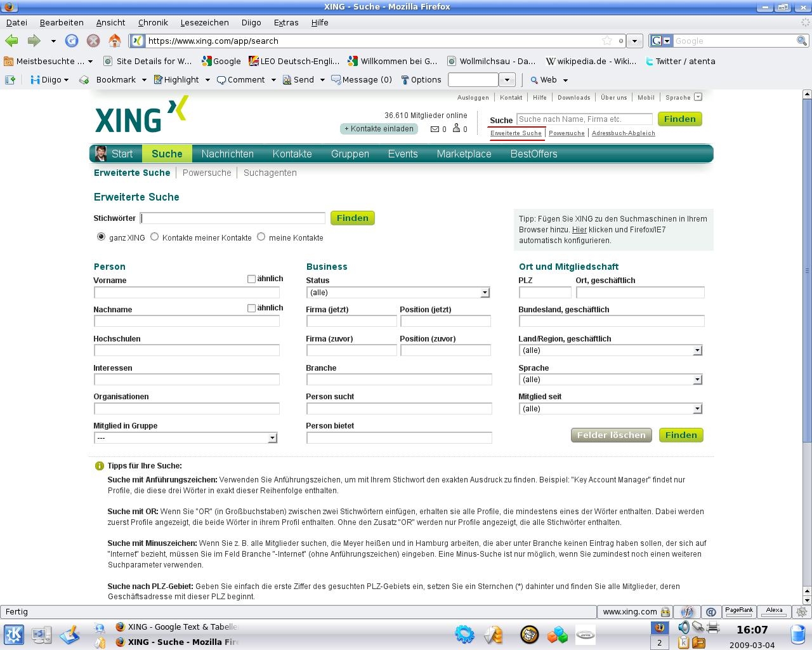Start Google search with the magnifier icon
Viewport: 812px width, 650px height.
tap(802, 41)
